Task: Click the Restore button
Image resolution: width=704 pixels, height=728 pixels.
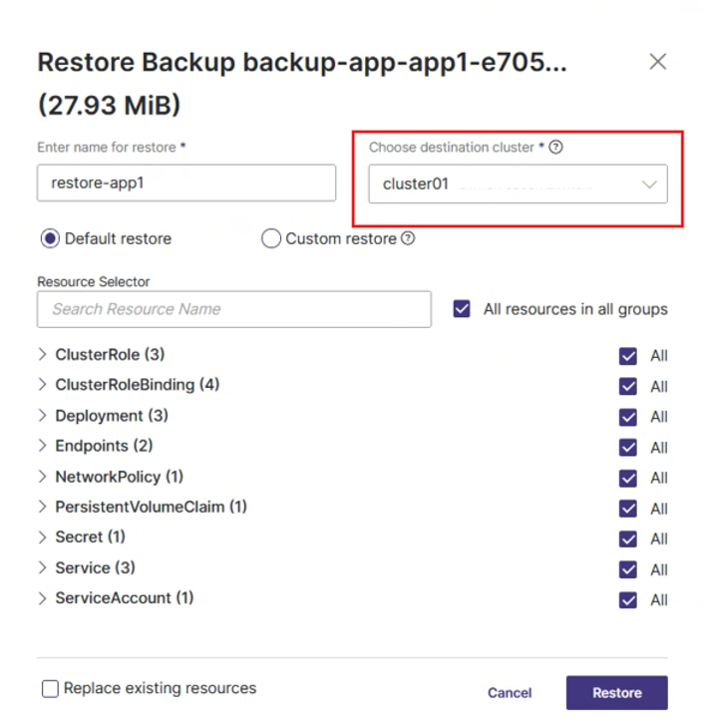Action: pos(616,693)
